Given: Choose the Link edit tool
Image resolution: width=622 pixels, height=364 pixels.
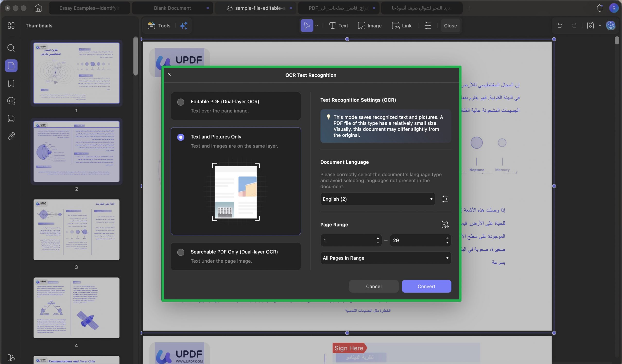Looking at the screenshot, I should (402, 26).
